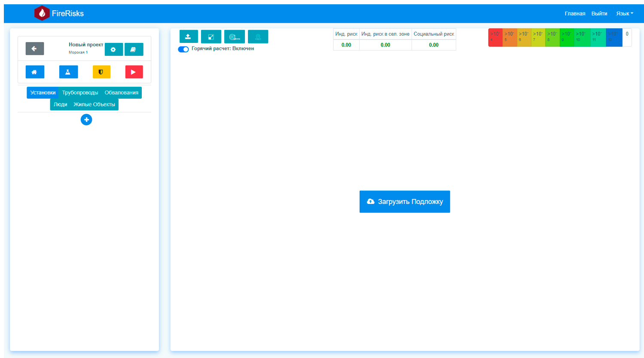
Task: Click the blue >10⁻¹² legend swatch
Action: [x=614, y=37]
